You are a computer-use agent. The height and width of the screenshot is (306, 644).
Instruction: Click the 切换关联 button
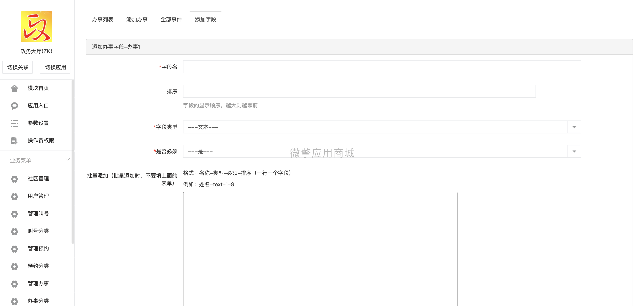point(18,67)
